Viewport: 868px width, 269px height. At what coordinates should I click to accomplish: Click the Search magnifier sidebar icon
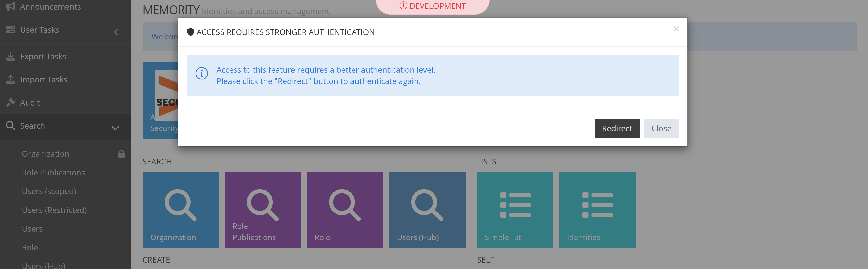click(10, 126)
